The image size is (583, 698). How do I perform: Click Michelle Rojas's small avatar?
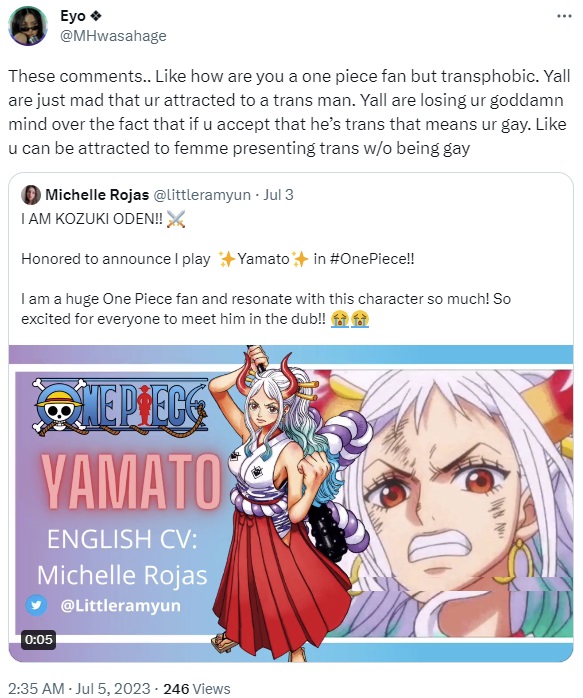[x=31, y=195]
